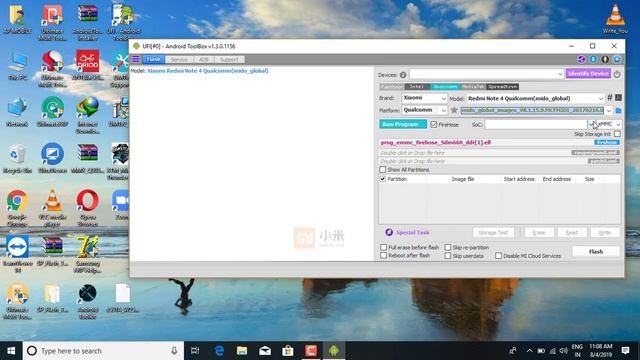640x360 pixels.
Task: Click the info icon beside Devices
Action: pos(403,75)
